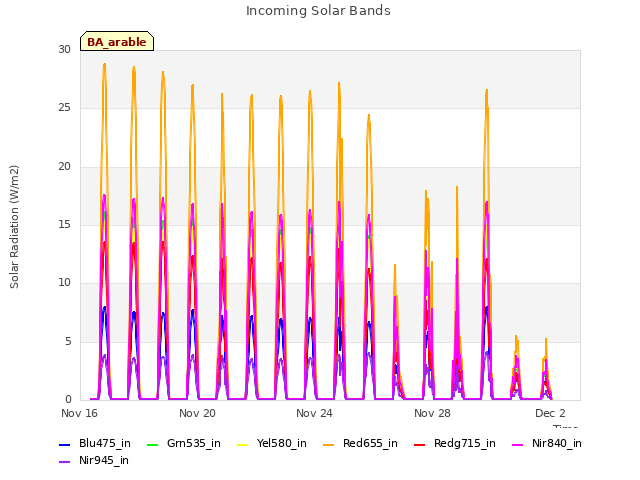
Task: Click the Incoming Solar Bands chart title
Action: point(318,11)
